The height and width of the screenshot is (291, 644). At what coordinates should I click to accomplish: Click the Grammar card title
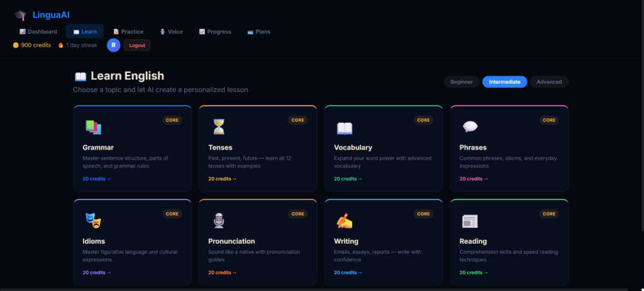pyautogui.click(x=98, y=147)
